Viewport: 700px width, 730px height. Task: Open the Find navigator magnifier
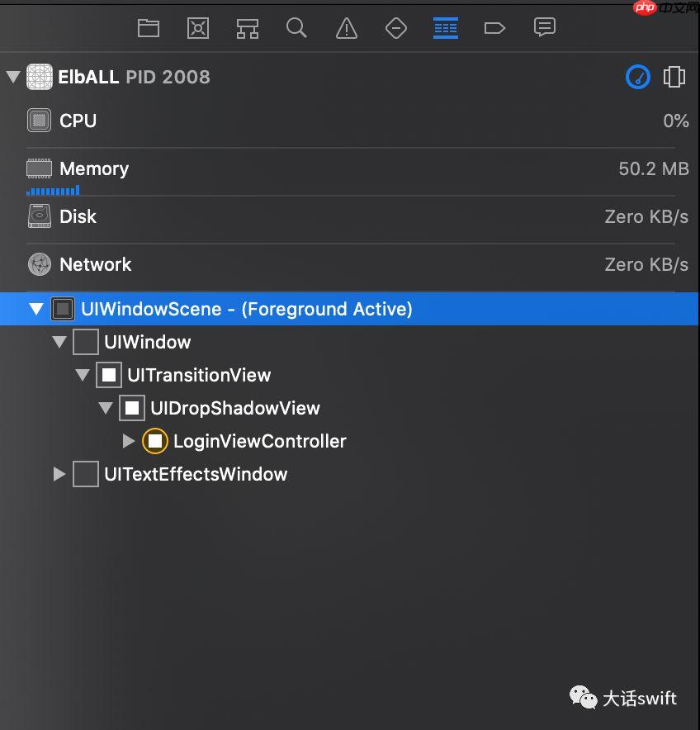coord(296,28)
